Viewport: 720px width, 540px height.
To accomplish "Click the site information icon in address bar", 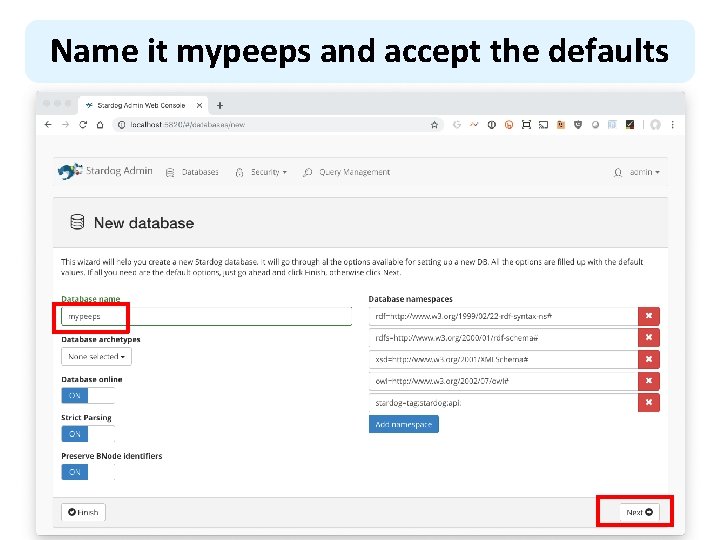I will [x=121, y=125].
